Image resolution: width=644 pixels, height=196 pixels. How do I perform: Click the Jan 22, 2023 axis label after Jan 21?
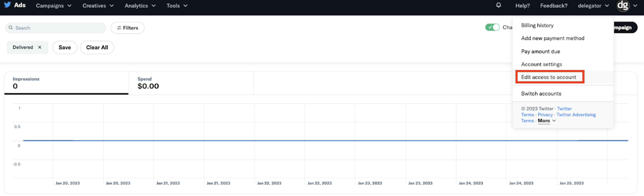(x=269, y=183)
